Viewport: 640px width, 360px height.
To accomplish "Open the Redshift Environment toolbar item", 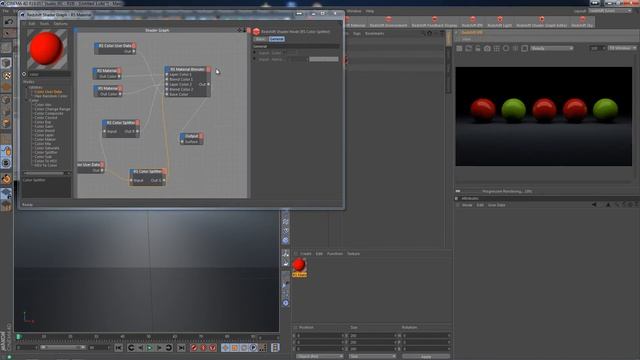I will tap(388, 22).
